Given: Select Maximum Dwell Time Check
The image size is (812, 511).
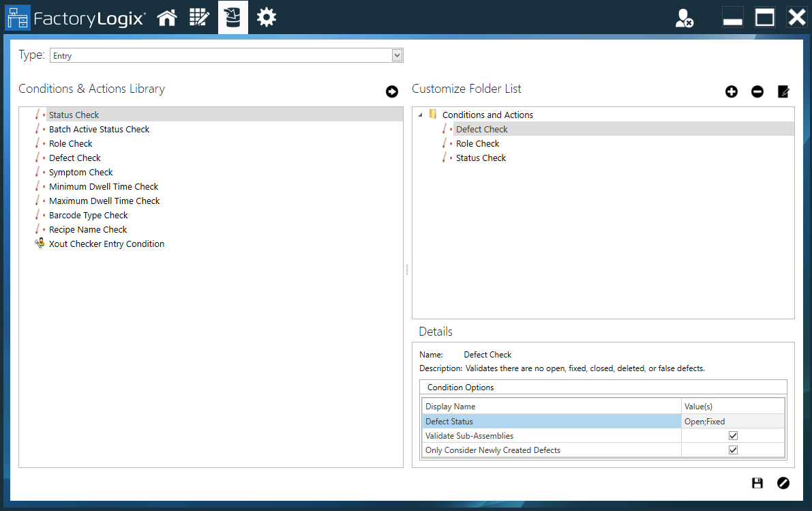Looking at the screenshot, I should pos(104,201).
